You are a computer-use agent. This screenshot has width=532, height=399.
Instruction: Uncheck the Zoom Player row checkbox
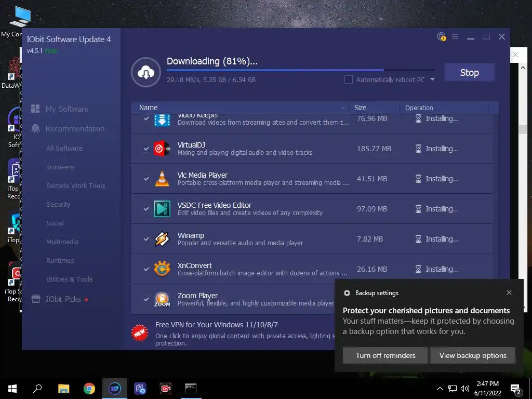(x=146, y=299)
